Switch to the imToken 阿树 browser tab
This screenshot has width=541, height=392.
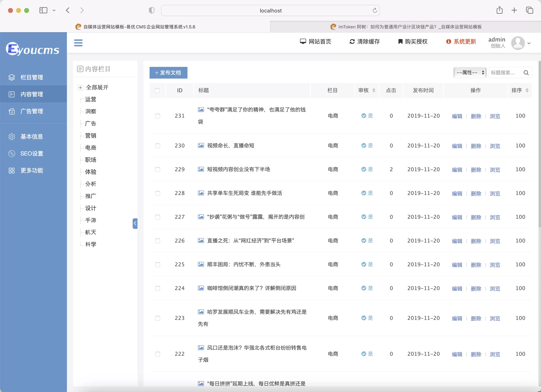pos(406,27)
